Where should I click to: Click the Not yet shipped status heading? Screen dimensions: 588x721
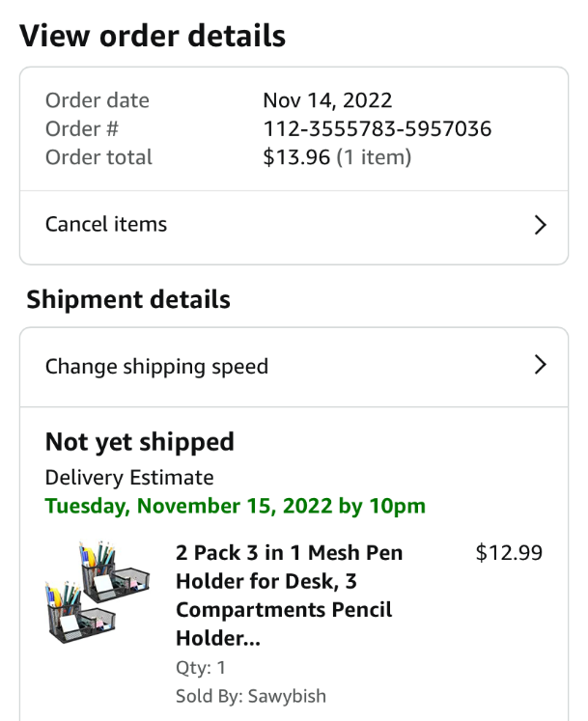(x=140, y=442)
